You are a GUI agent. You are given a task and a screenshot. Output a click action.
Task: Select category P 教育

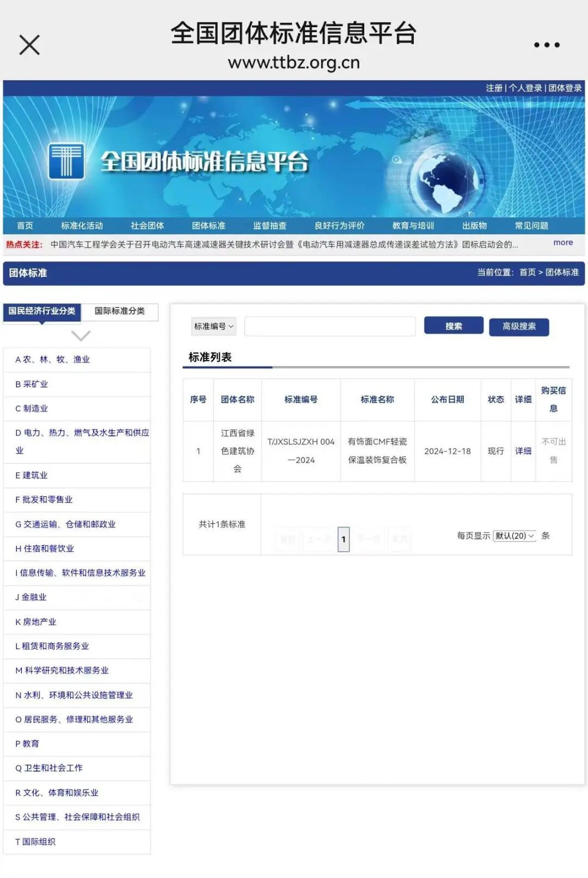pos(77,744)
